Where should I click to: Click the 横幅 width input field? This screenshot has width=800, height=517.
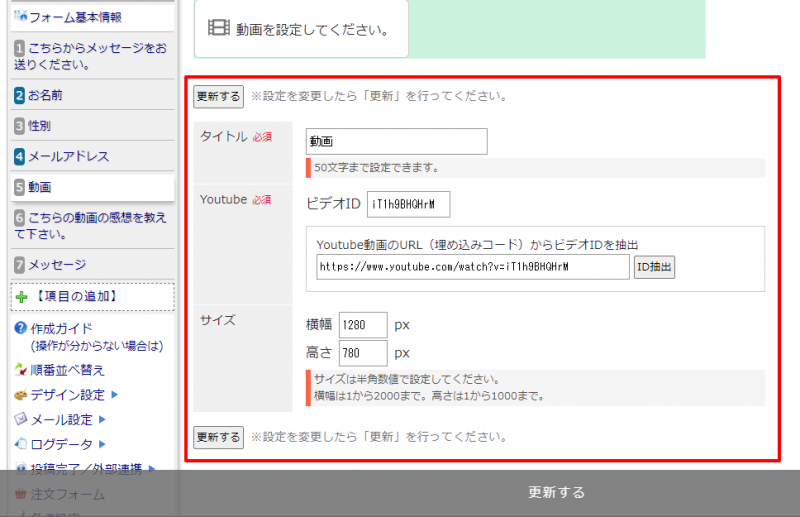pos(362,325)
